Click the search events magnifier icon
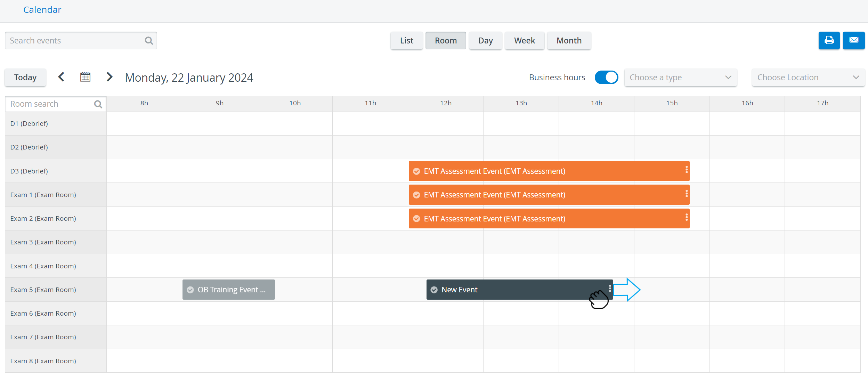Image resolution: width=868 pixels, height=373 pixels. tap(149, 41)
